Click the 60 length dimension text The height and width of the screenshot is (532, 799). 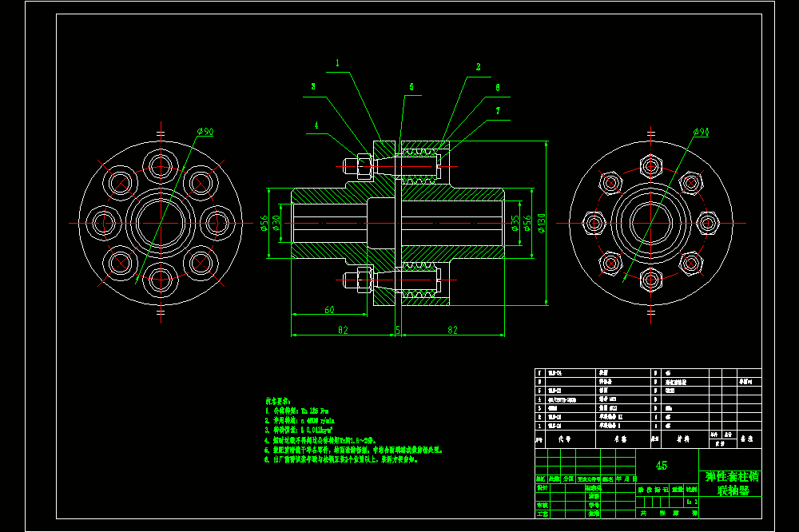[329, 310]
